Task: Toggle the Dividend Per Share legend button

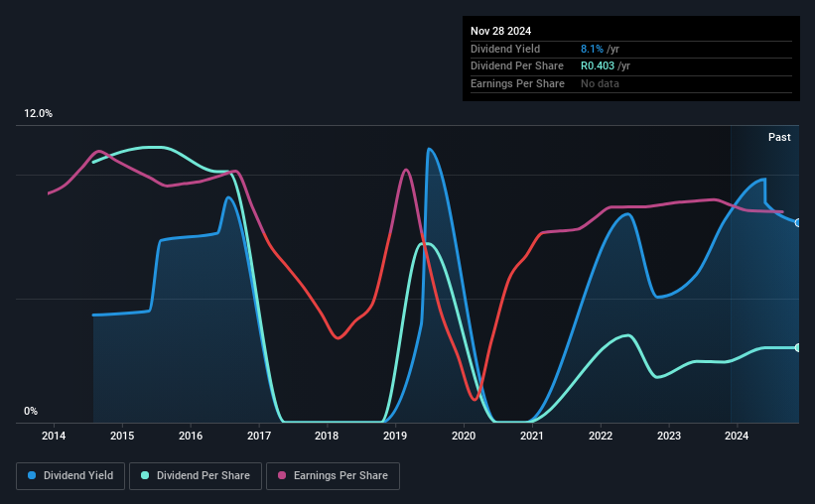Action: pyautogui.click(x=196, y=476)
